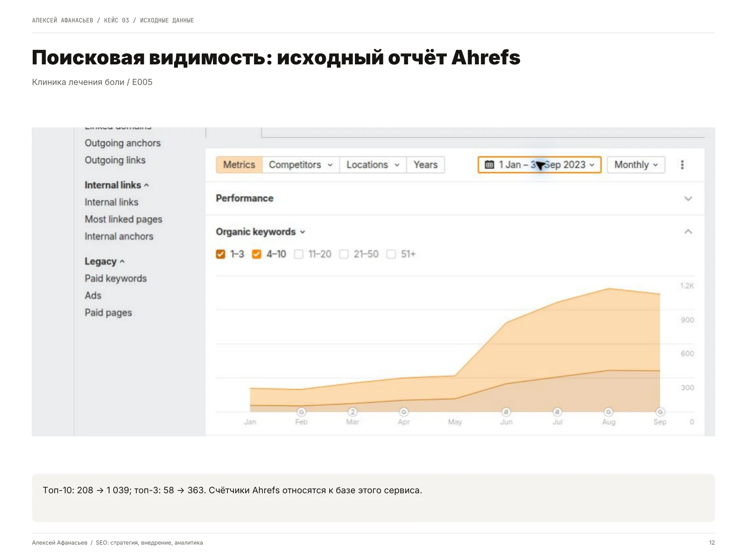This screenshot has width=747, height=560.
Task: Open the Locations dropdown
Action: 373,165
